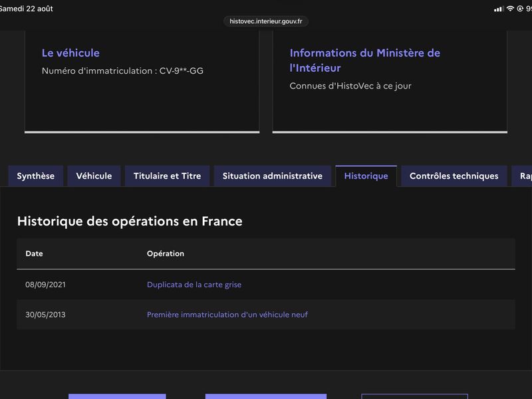532x399 pixels.
Task: Click the Date column header
Action: (34, 253)
